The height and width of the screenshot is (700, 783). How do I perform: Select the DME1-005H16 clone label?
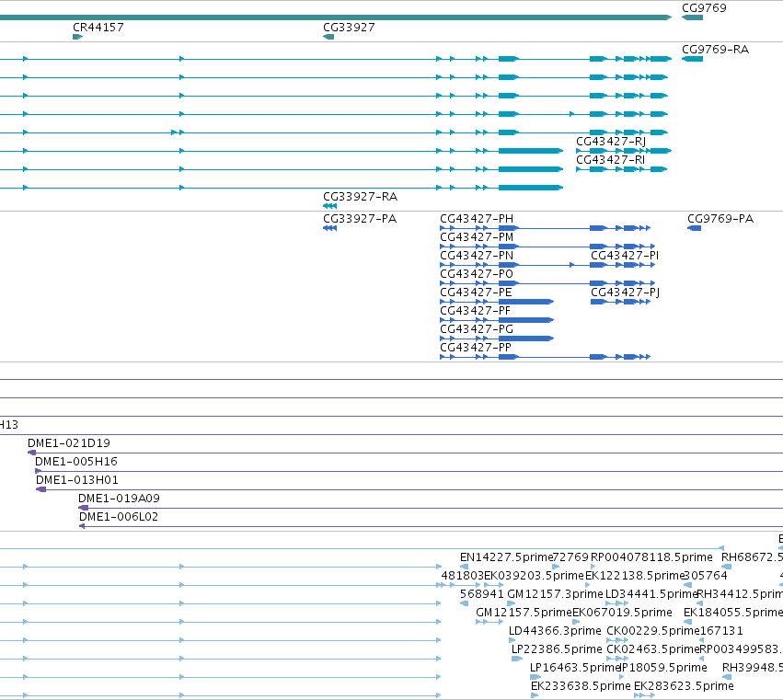(75, 462)
